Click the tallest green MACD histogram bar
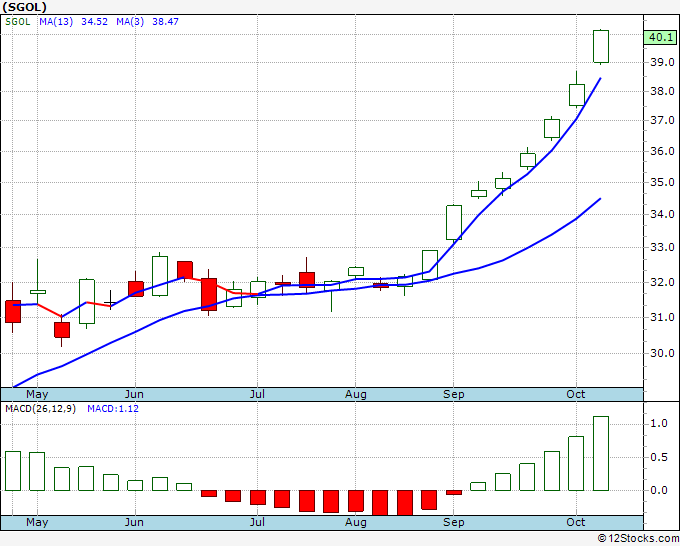680x546 pixels. pyautogui.click(x=601, y=454)
